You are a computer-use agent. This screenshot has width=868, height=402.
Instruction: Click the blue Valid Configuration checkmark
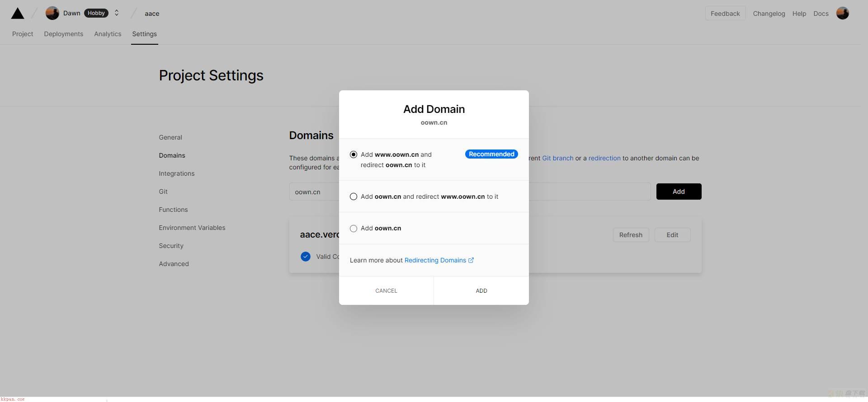(306, 257)
